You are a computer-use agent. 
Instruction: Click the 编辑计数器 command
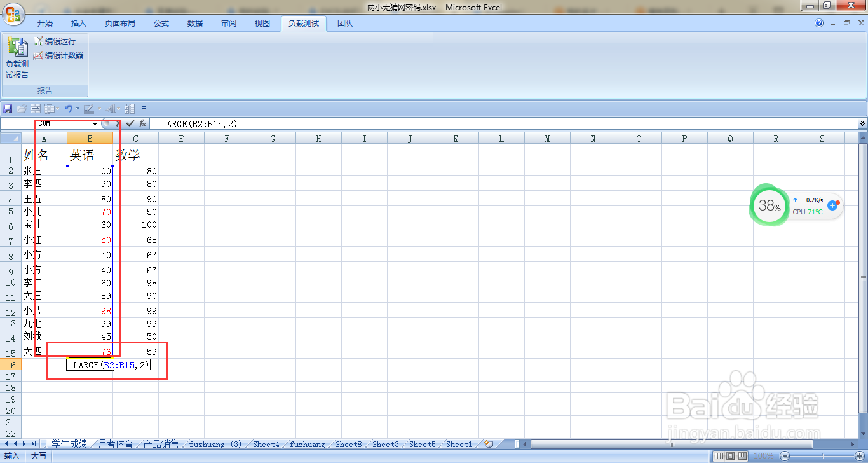pyautogui.click(x=58, y=55)
